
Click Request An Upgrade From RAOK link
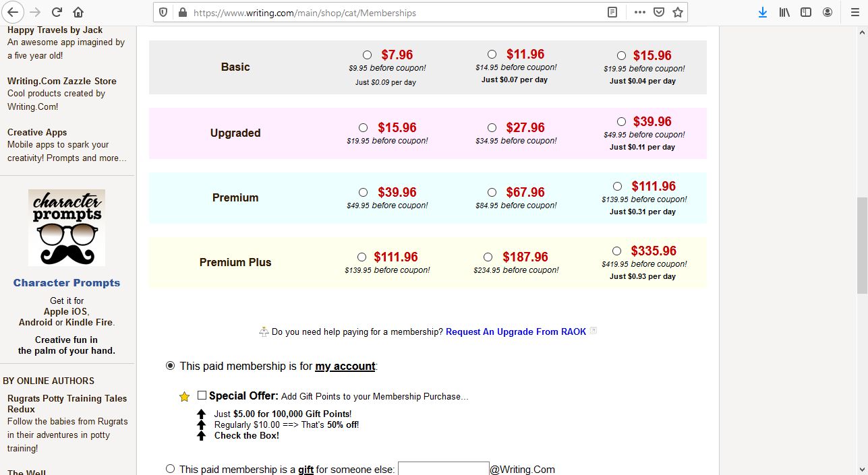coord(516,331)
